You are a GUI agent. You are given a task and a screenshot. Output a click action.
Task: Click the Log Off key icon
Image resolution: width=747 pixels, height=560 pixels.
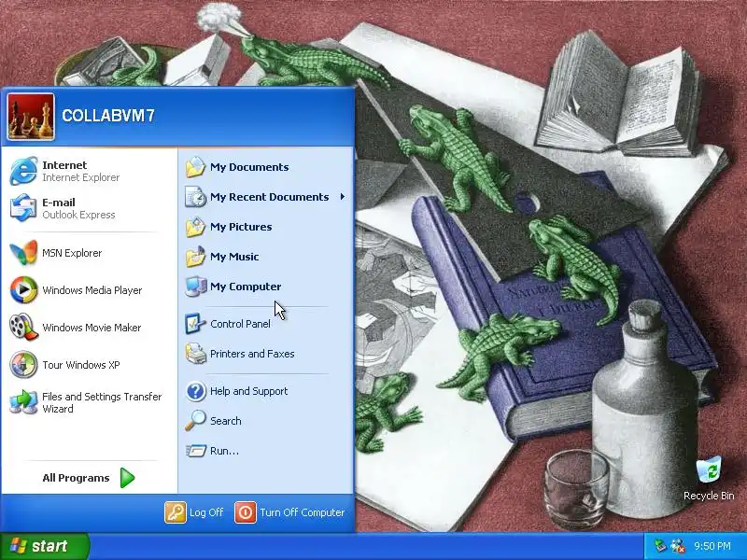176,512
